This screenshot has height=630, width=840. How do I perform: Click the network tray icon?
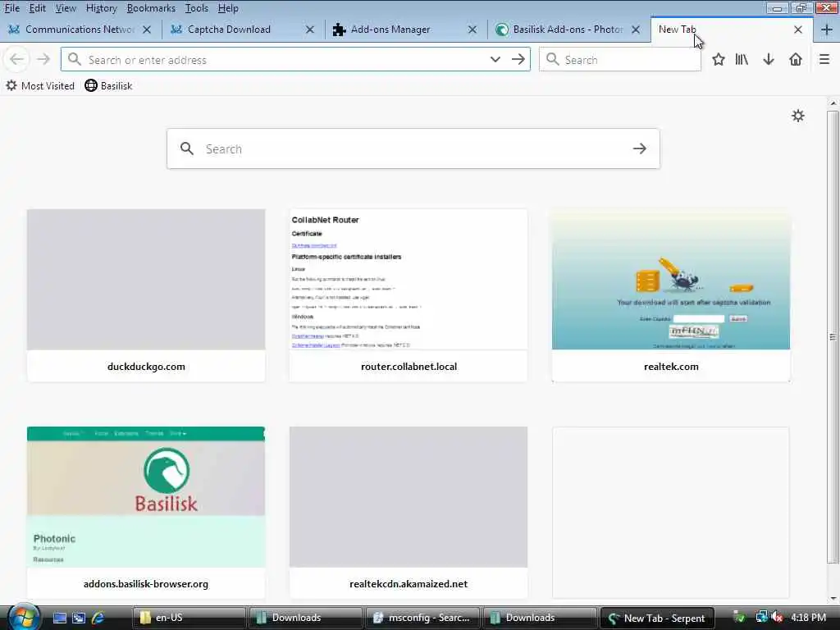click(761, 618)
